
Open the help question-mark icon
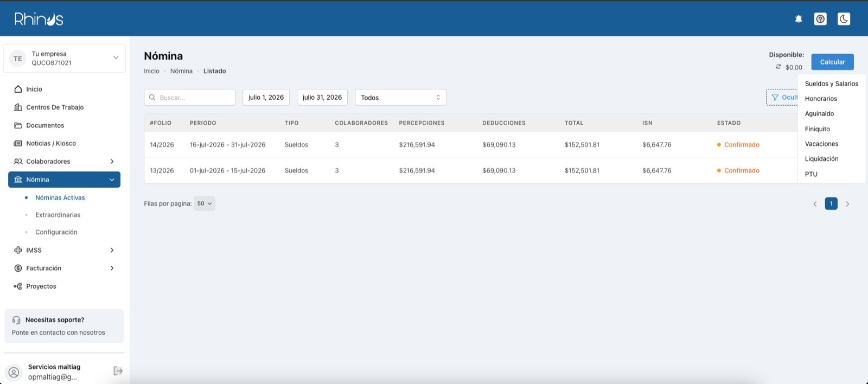pos(820,19)
